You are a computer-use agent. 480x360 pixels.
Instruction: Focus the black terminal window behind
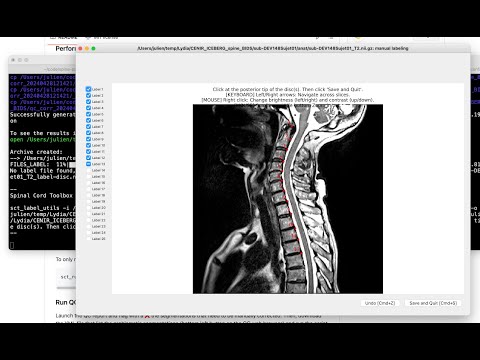pyautogui.click(x=42, y=160)
